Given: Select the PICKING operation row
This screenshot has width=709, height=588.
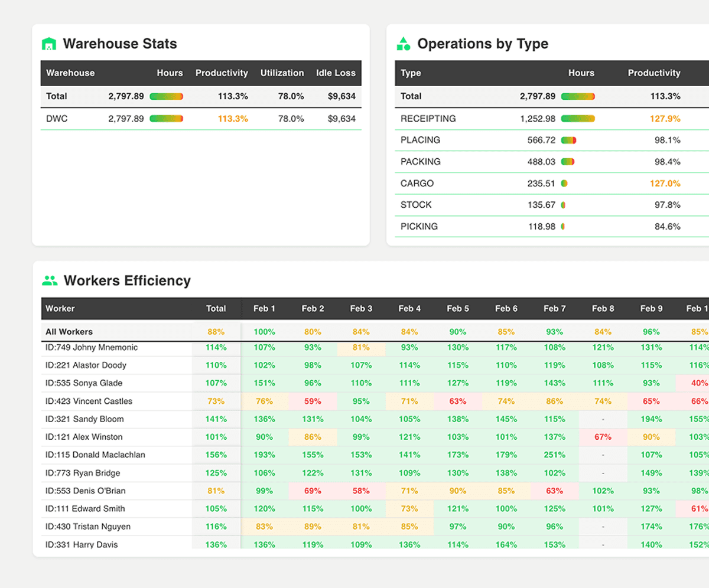Looking at the screenshot, I should tap(552, 227).
